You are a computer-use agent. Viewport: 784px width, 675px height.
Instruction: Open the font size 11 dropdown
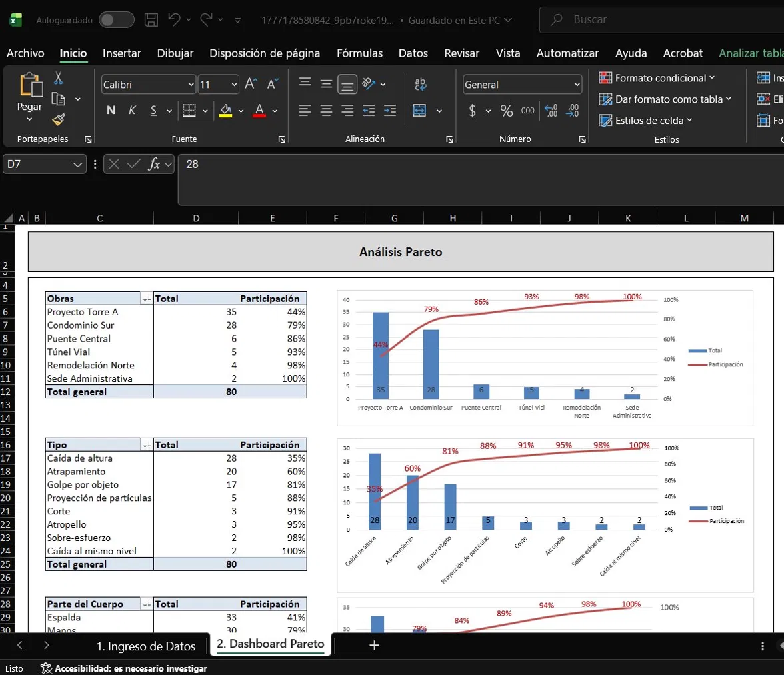(233, 85)
